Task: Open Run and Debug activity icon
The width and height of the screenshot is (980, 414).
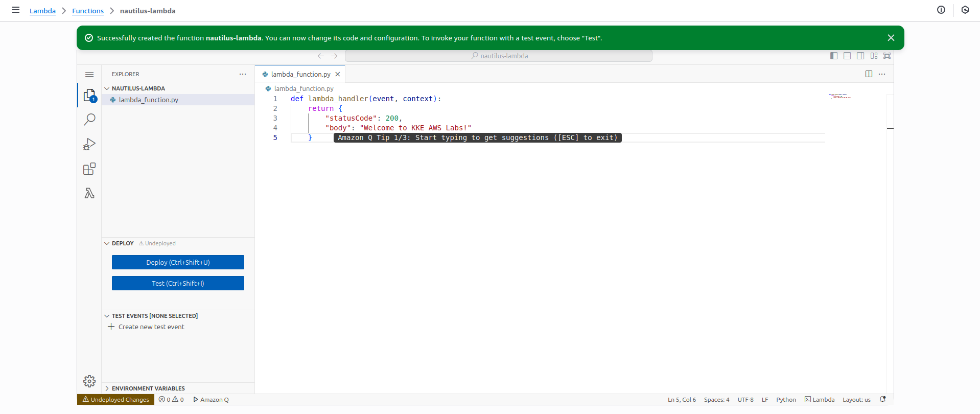Action: click(89, 144)
